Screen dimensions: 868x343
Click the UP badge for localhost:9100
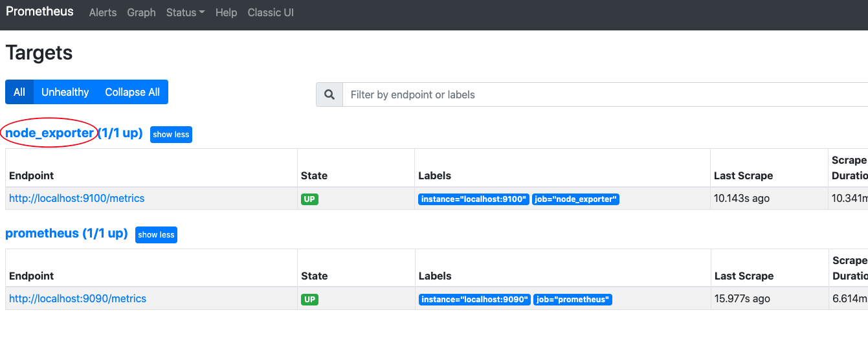(309, 199)
